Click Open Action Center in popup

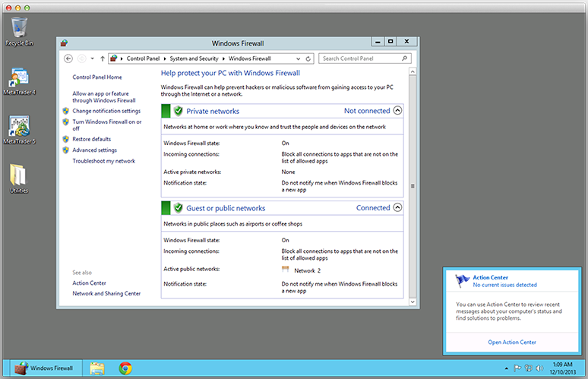[x=512, y=342]
